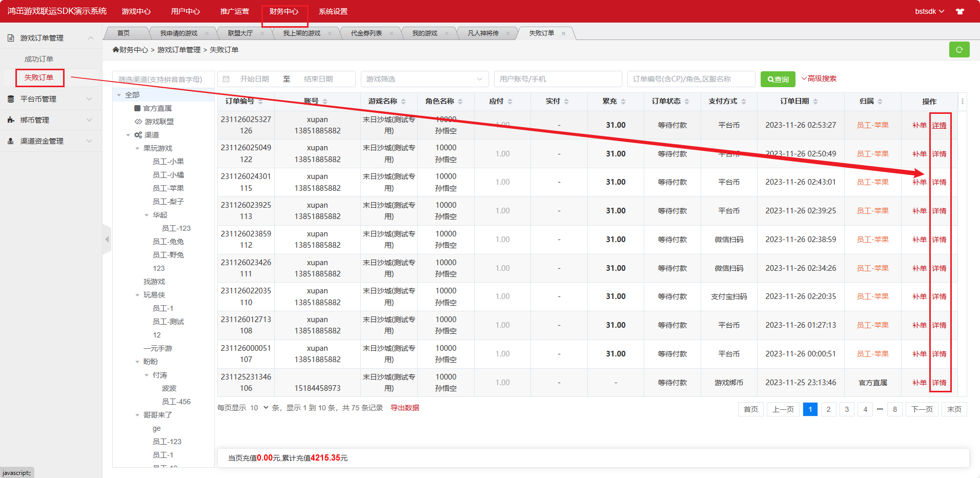Open 成功订单 in sidebar
Screen dimensions: 980x478
39,59
